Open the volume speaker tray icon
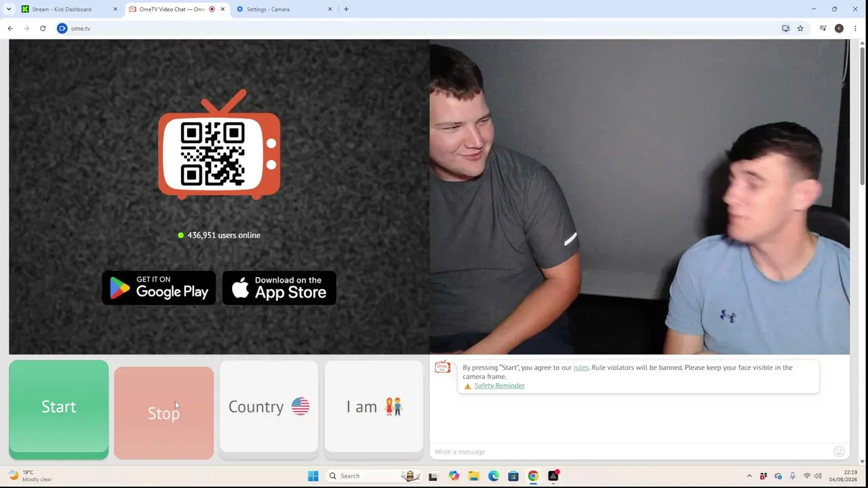This screenshot has height=488, width=868. pyautogui.click(x=818, y=476)
